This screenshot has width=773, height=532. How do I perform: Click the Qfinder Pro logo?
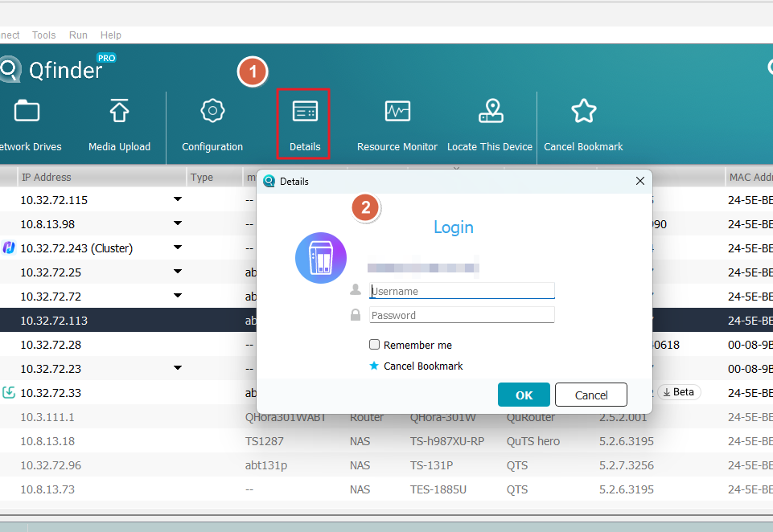tap(56, 70)
